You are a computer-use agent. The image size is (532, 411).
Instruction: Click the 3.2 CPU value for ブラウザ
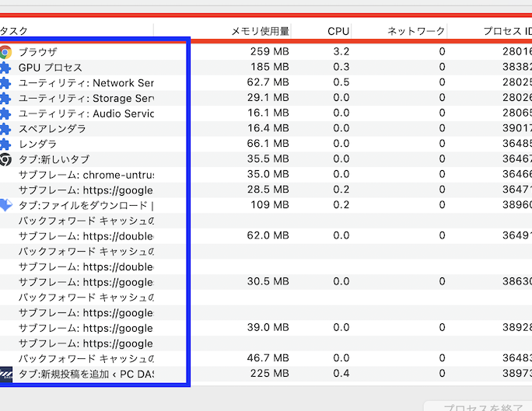[x=341, y=52]
